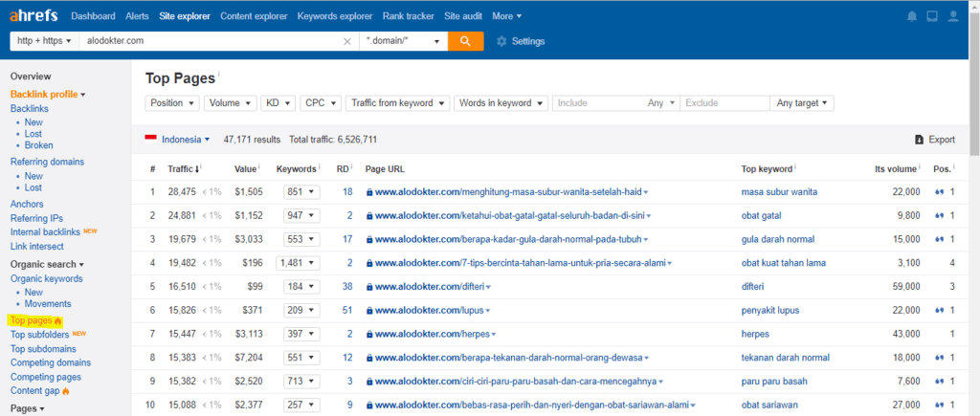Click SERP features icon for masa subur wanita
Screen dimensions: 980x416
[940, 192]
